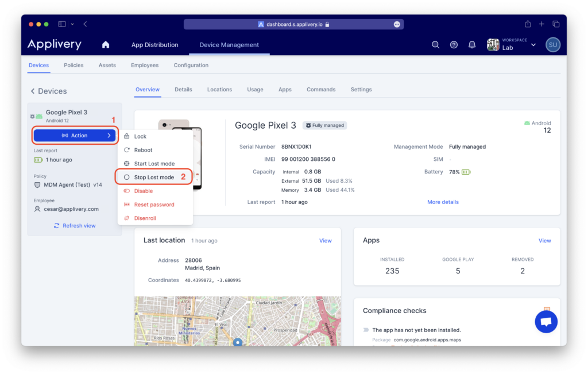Open the Commands device tab

(321, 90)
